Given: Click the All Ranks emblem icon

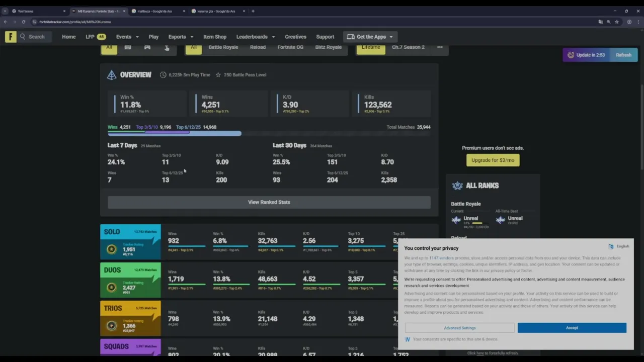Looking at the screenshot, I should (457, 186).
